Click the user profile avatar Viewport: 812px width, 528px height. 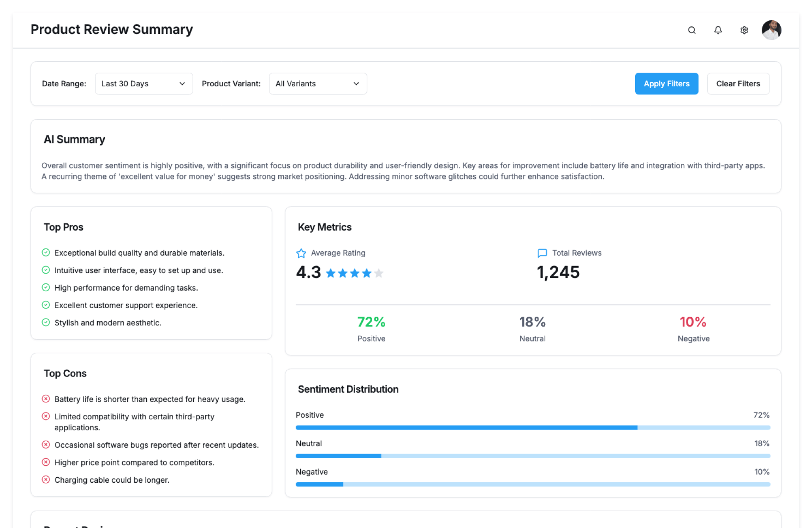pos(771,30)
